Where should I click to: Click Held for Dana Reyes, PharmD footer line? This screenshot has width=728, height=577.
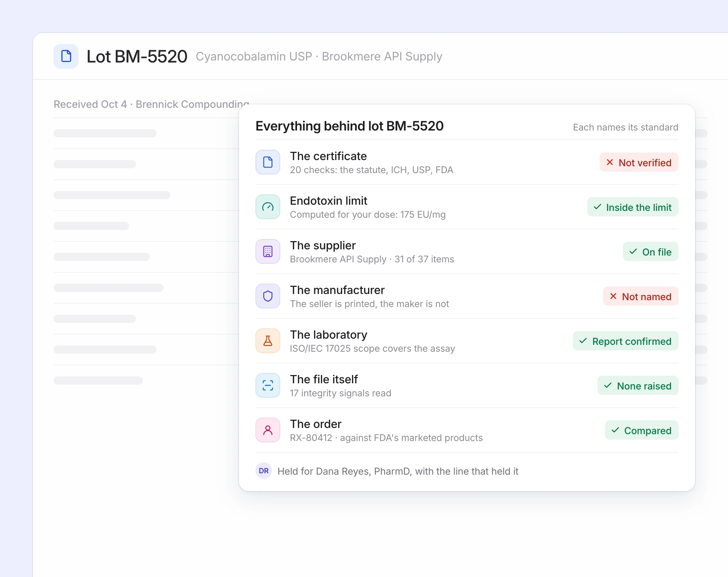(398, 471)
